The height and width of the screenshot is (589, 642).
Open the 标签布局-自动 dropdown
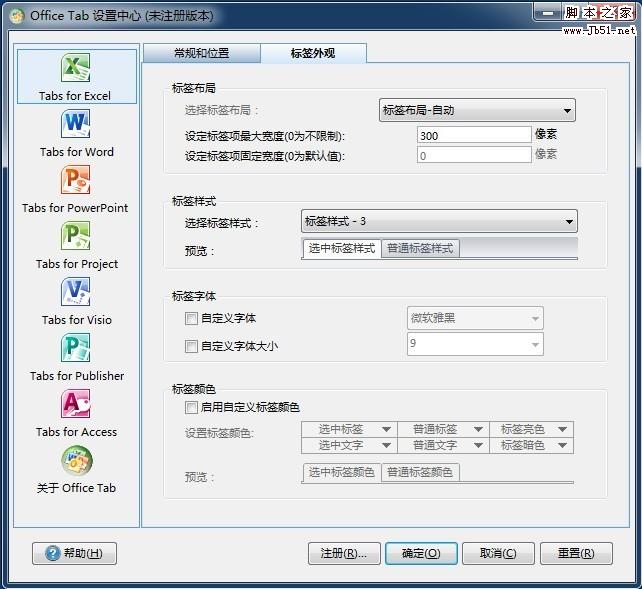[477, 110]
